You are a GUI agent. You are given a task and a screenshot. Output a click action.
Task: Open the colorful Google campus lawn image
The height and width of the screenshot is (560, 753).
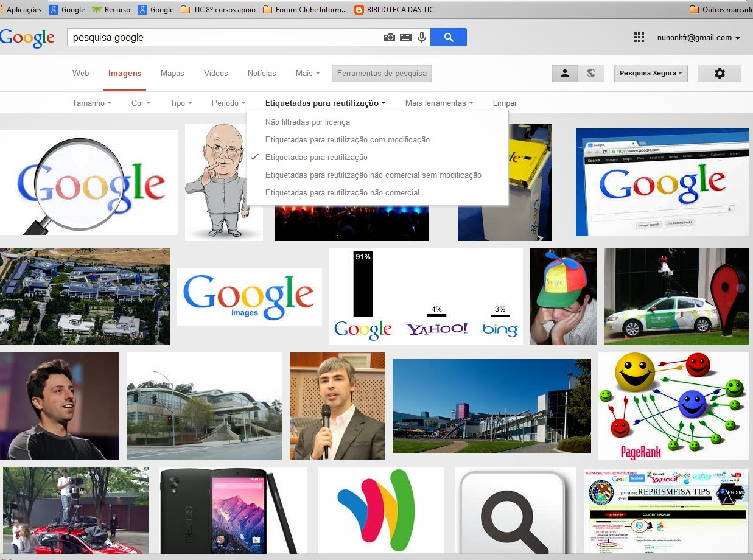(492, 406)
